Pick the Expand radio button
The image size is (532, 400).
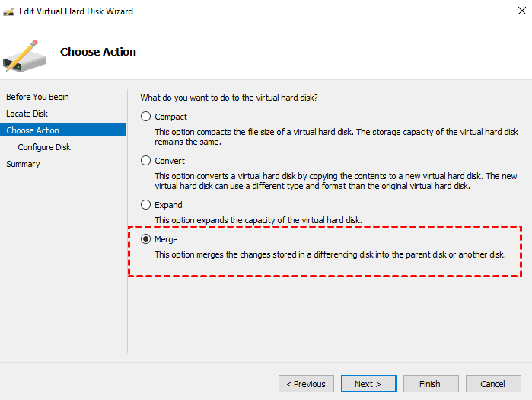point(146,205)
